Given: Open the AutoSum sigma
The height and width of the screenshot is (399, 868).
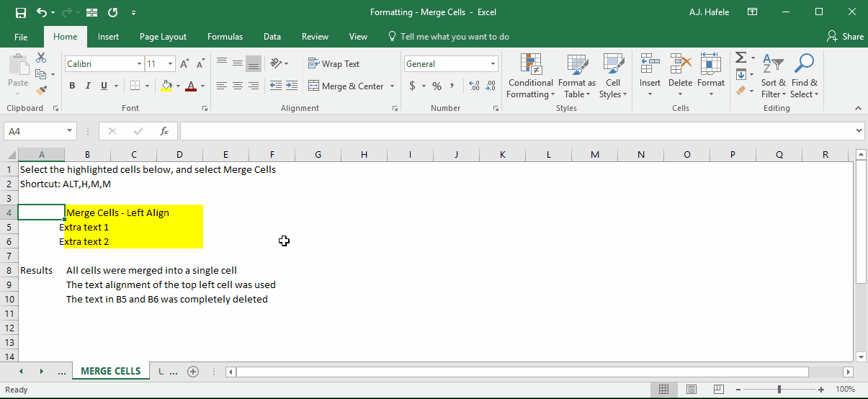Looking at the screenshot, I should click(741, 58).
